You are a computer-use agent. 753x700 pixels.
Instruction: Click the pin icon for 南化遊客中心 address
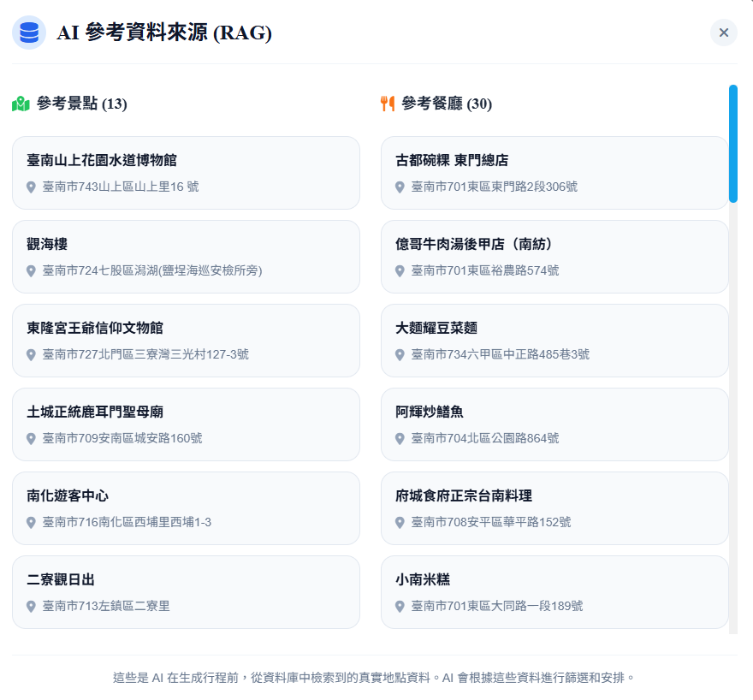(31, 523)
